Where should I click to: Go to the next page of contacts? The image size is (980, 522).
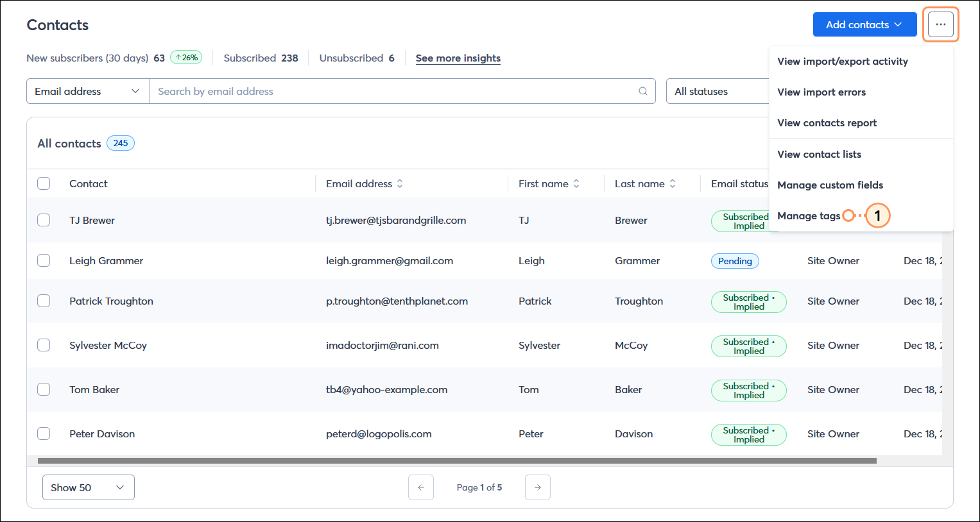coord(537,487)
